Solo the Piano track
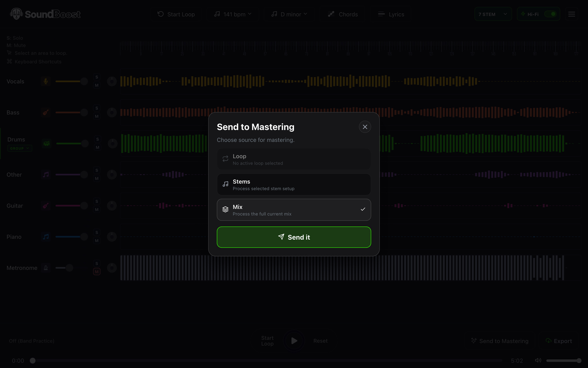The width and height of the screenshot is (588, 368). [97, 232]
